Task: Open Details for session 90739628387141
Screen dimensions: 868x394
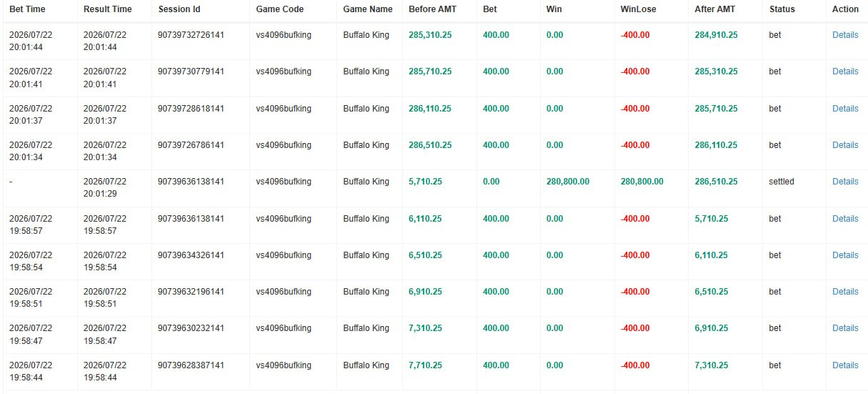Action: coord(845,365)
